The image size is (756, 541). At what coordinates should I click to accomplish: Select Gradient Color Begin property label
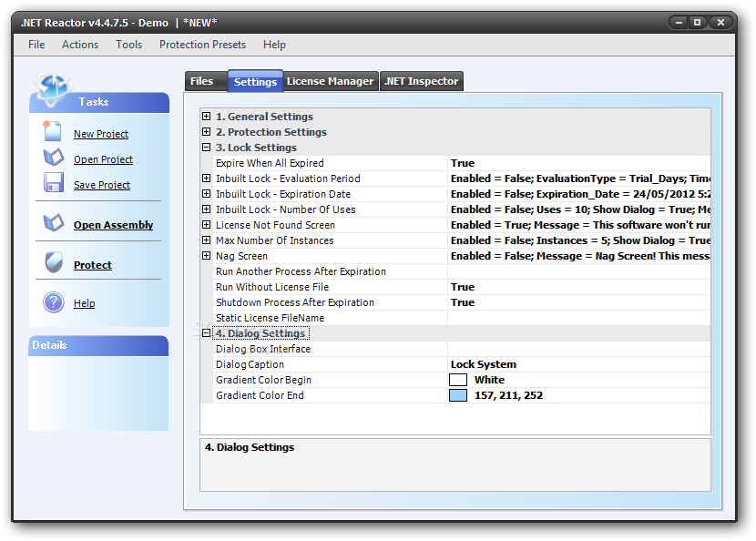click(x=264, y=380)
